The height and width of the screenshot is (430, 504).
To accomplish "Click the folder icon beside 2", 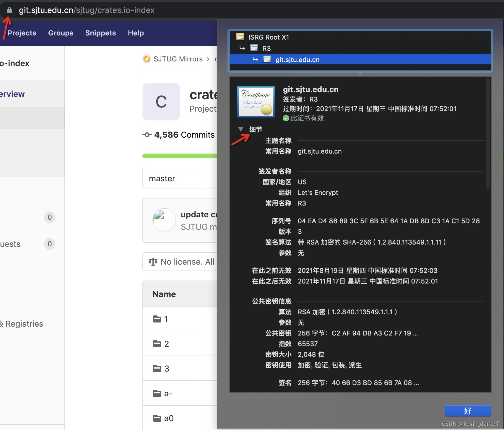I will click(157, 344).
